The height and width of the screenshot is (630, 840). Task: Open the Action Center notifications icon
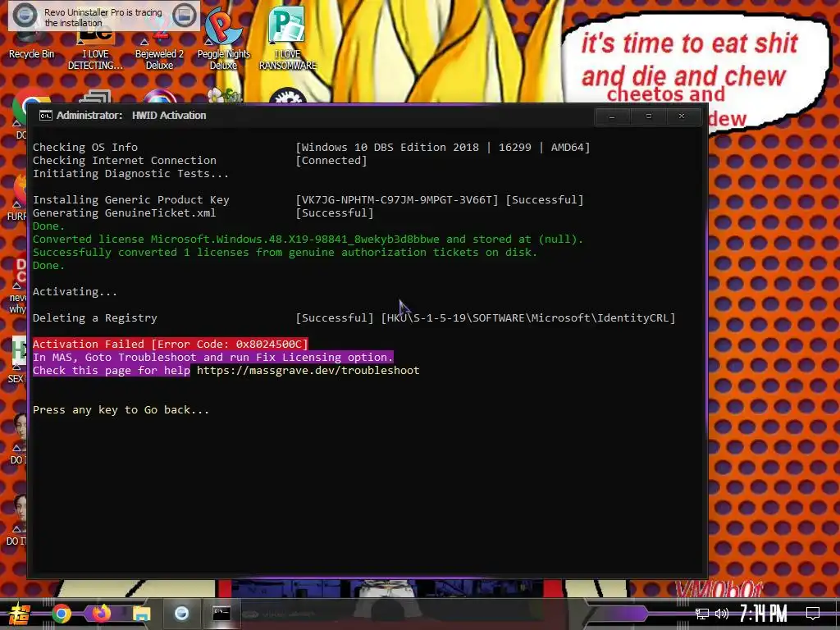pyautogui.click(x=813, y=614)
